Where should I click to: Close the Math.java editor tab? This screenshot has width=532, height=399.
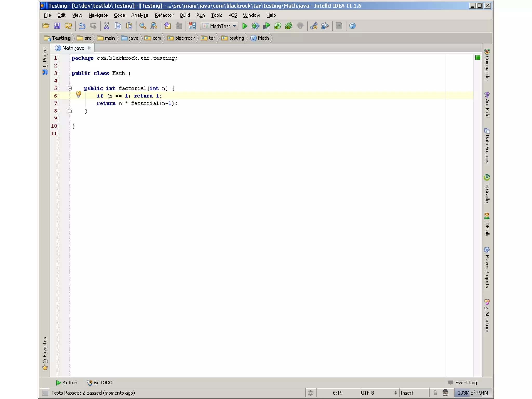click(x=89, y=48)
